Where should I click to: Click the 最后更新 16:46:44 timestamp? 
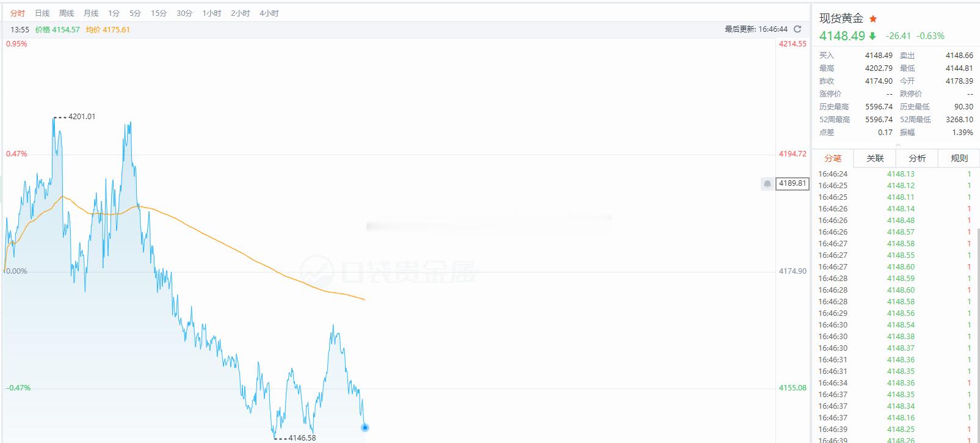point(756,29)
